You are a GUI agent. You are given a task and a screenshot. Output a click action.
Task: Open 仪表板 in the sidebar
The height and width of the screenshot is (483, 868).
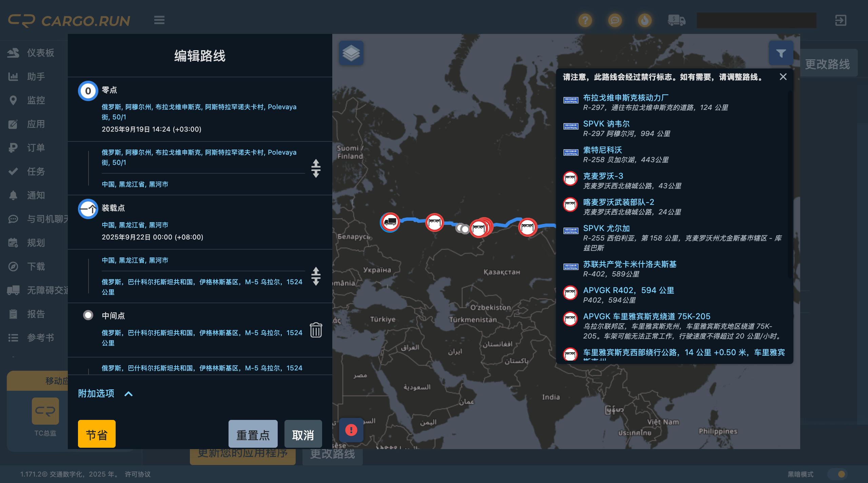click(x=40, y=53)
